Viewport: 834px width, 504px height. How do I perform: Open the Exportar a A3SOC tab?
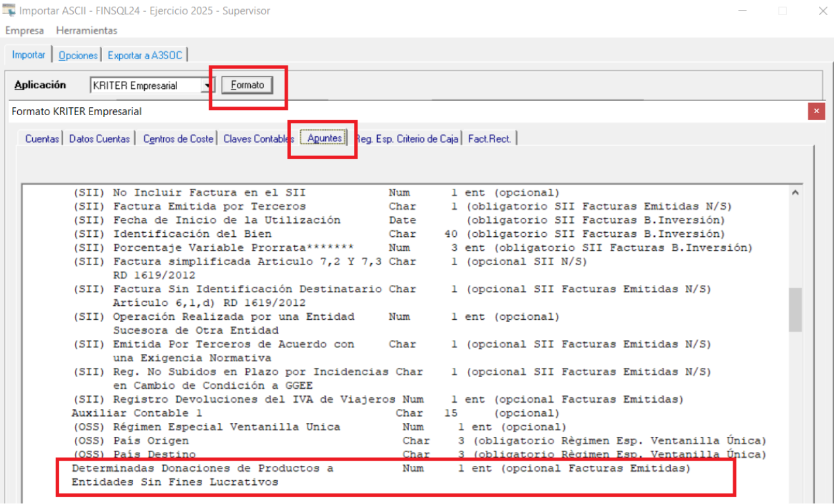pos(145,56)
